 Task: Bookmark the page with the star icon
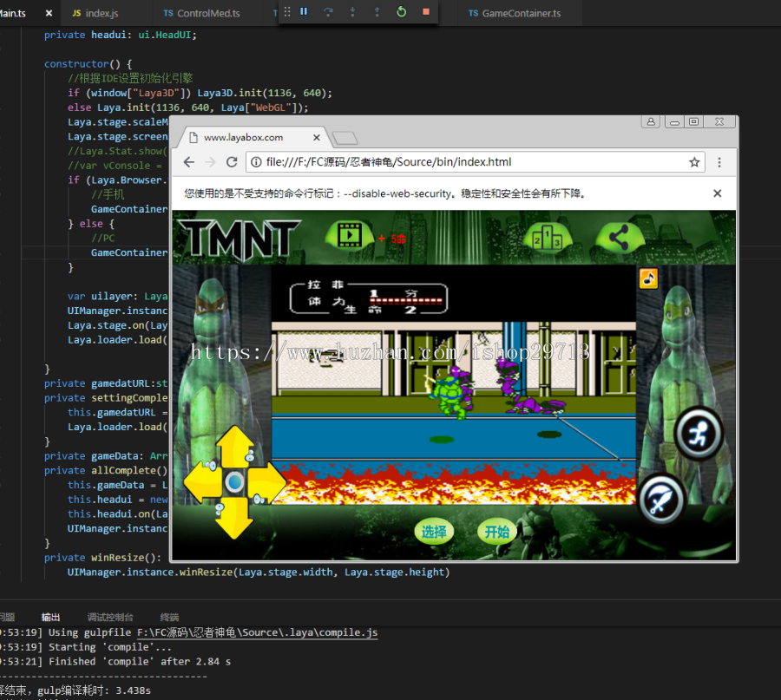click(x=694, y=162)
